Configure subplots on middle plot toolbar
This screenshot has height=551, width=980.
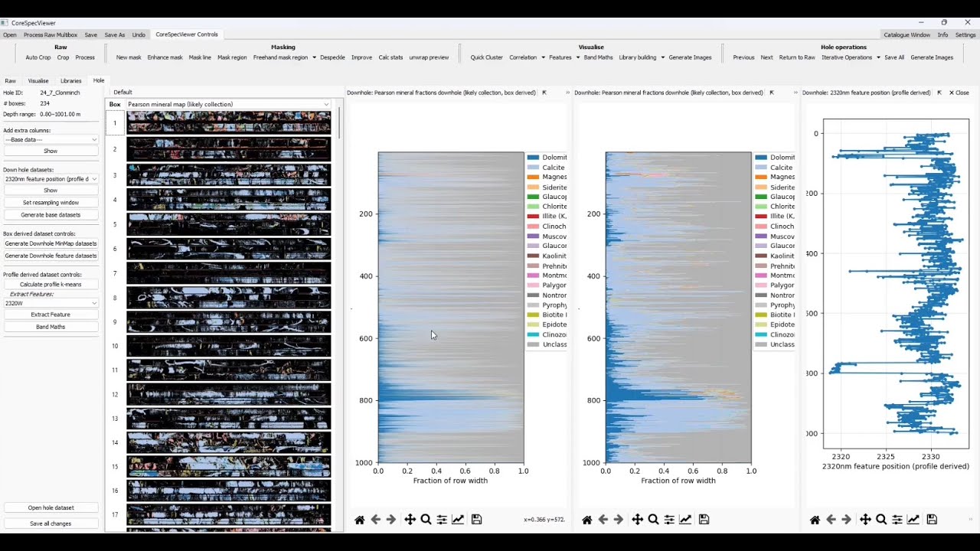(x=669, y=520)
